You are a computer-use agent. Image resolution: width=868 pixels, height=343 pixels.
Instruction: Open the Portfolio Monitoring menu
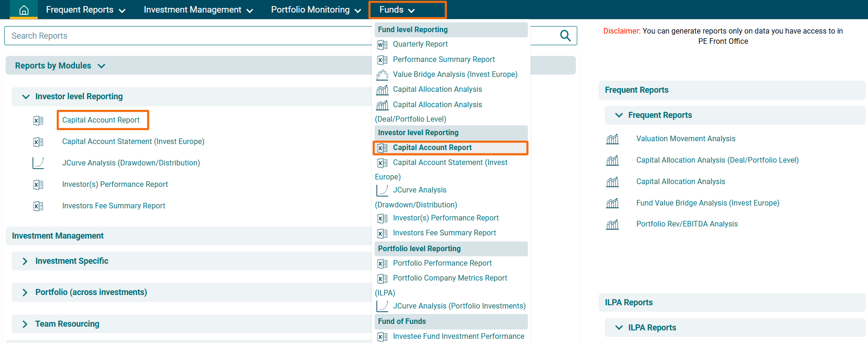click(315, 10)
